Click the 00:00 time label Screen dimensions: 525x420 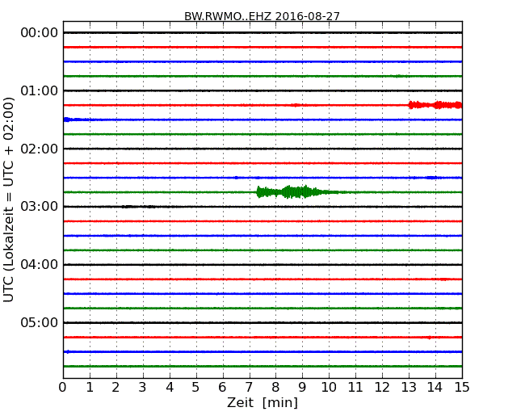[x=40, y=33]
